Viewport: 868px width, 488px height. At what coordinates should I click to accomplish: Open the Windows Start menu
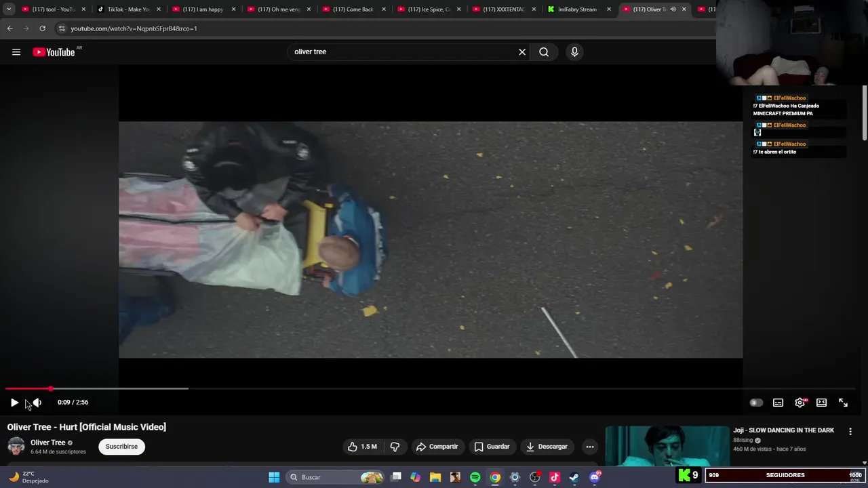coord(274,477)
